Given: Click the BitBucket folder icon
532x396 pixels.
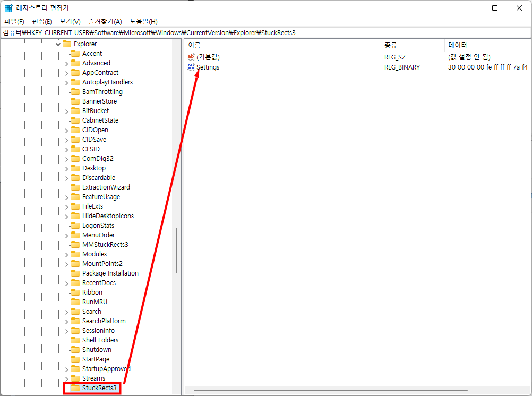Looking at the screenshot, I should click(75, 110).
